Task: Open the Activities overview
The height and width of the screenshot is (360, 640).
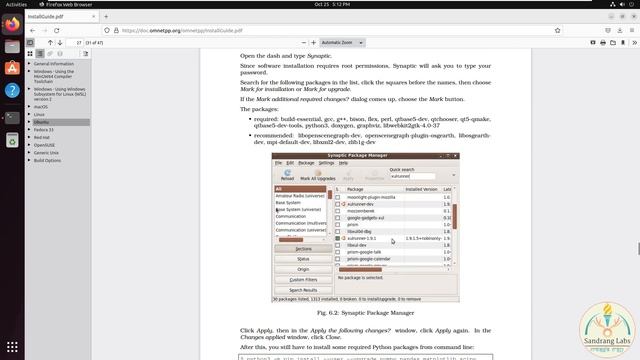Action: pos(16,4)
